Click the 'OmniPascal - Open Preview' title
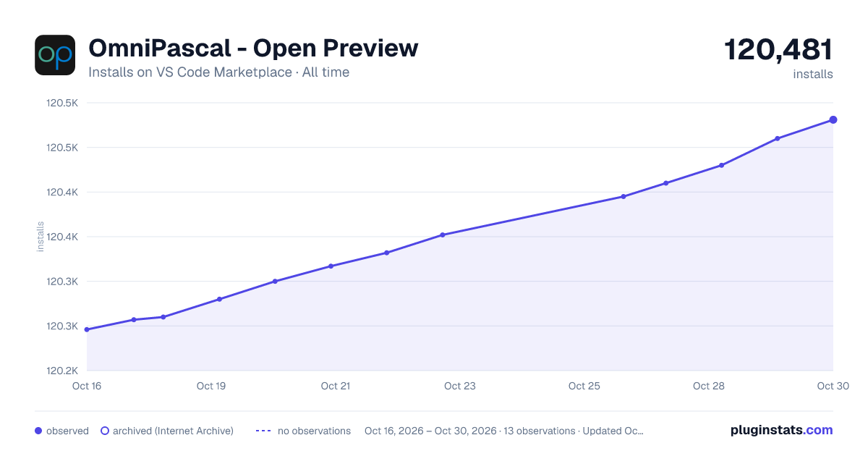Image resolution: width=868 pixels, height=456 pixels. point(253,48)
